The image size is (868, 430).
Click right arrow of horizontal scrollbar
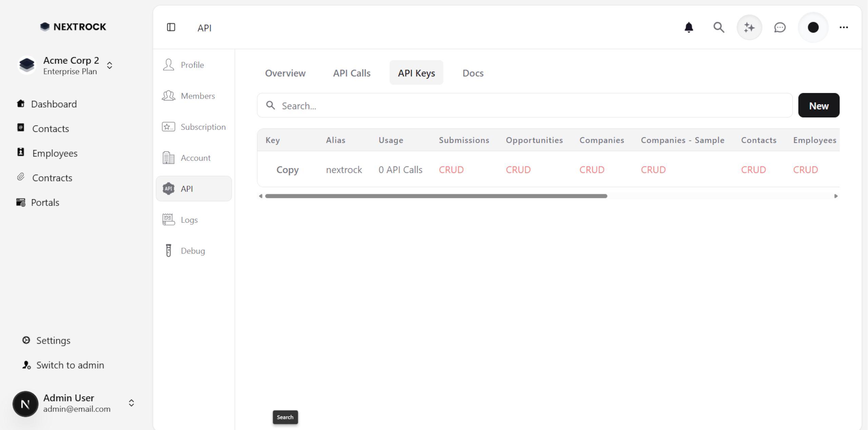836,196
